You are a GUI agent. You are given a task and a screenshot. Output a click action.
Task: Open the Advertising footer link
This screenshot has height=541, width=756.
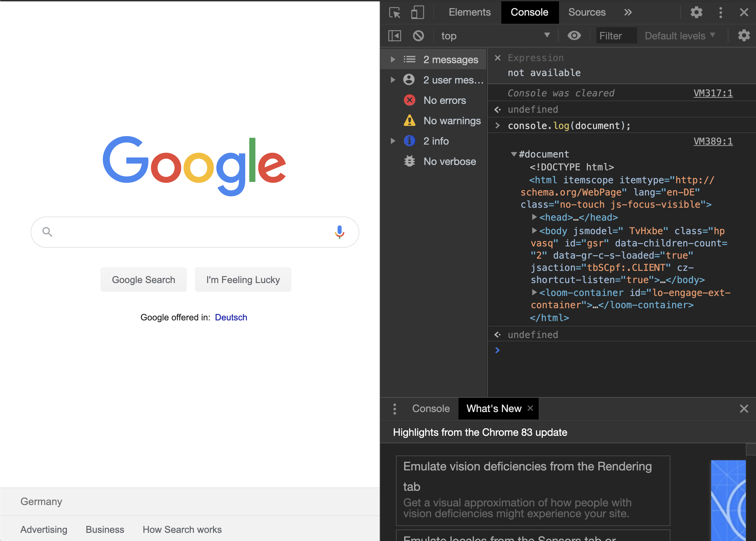point(44,529)
